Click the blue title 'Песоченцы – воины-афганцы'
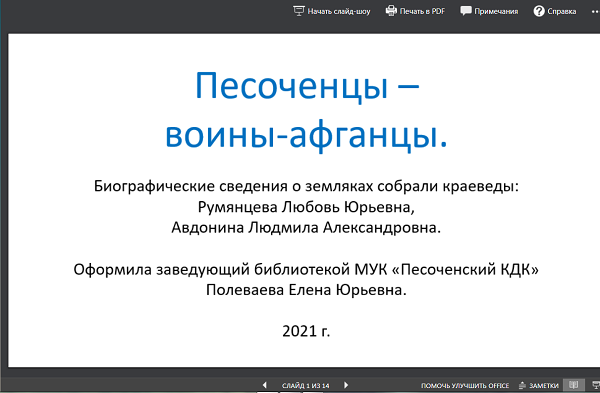600x393 pixels. 306,110
